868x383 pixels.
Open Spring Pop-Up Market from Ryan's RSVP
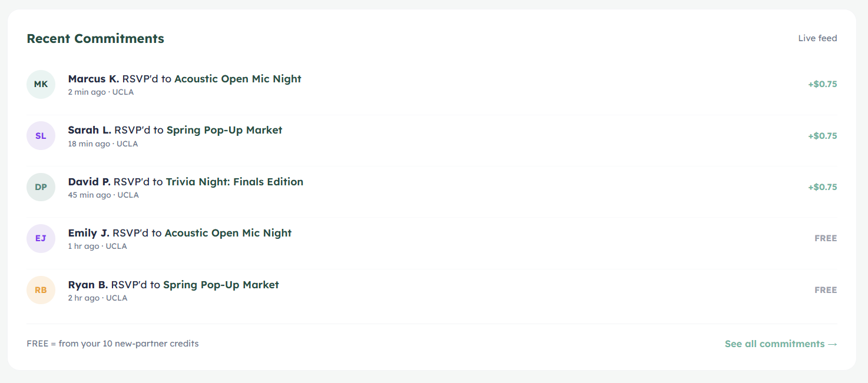221,285
